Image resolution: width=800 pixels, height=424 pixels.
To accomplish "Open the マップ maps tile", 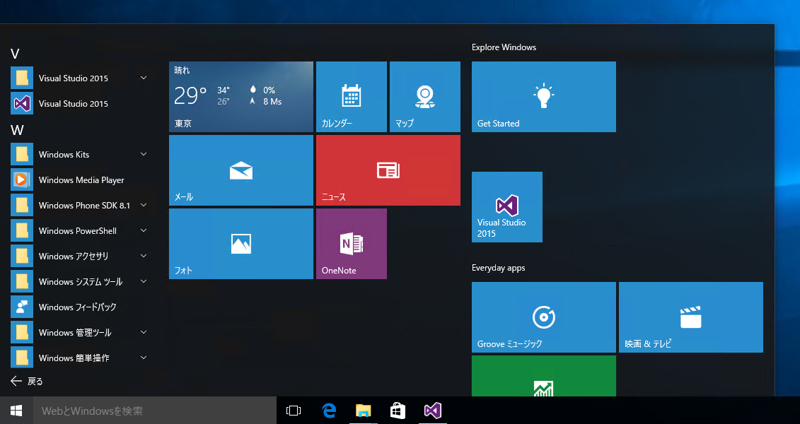I will (x=425, y=97).
